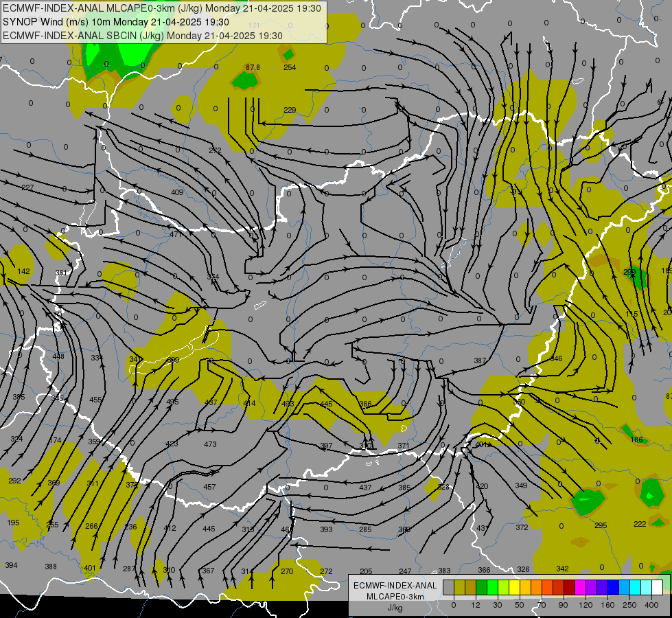Click the map value 383

click(x=444, y=571)
